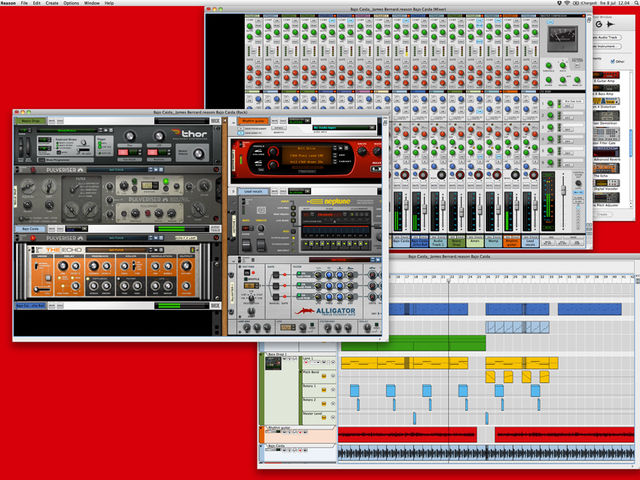
Task: Click the master section VU meter in mixer
Action: [562, 38]
